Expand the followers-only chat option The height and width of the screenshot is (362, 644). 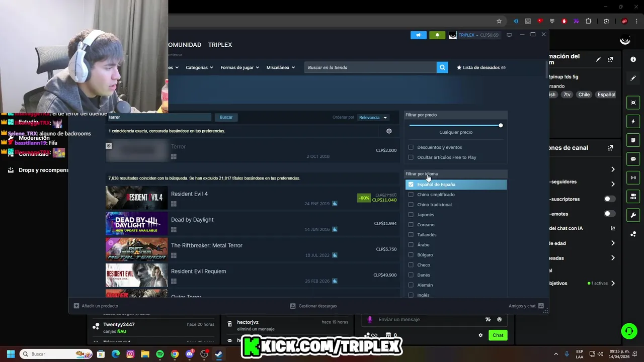tap(613, 184)
